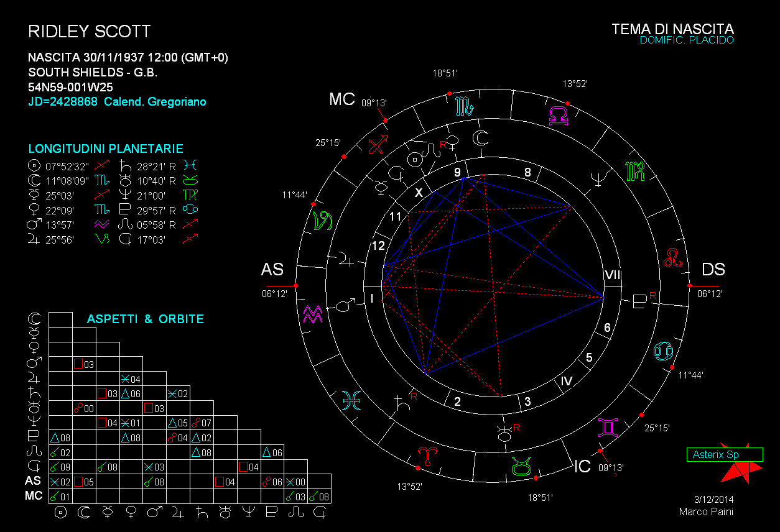Click the Scorpio glyph on the zodiac wheel
Screen dimensions: 780x532
click(465, 106)
